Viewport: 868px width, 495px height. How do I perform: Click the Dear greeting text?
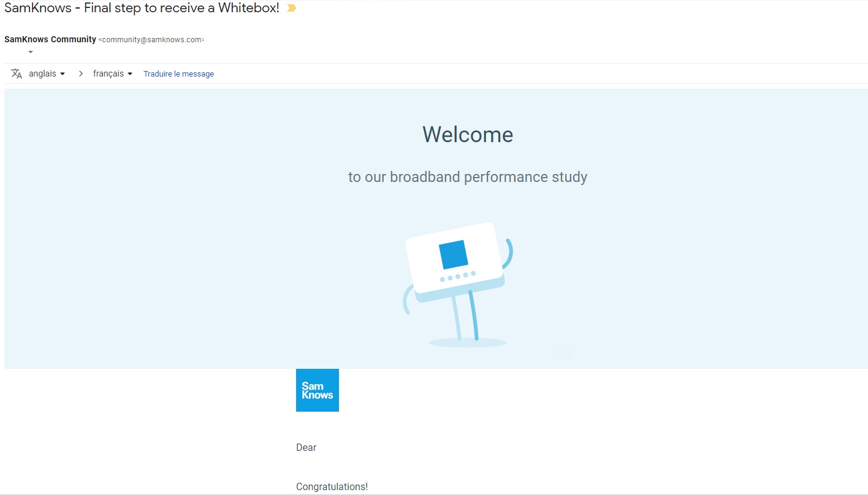click(x=306, y=448)
